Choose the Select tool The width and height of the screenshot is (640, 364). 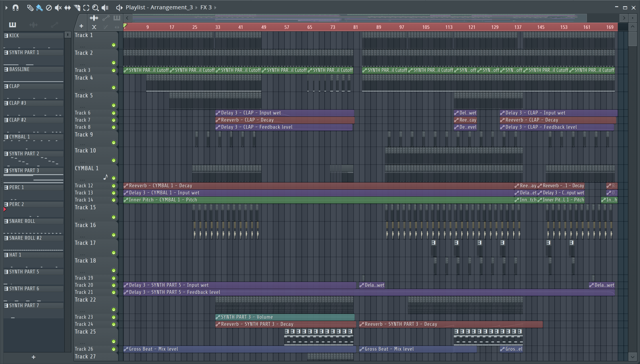tap(86, 8)
